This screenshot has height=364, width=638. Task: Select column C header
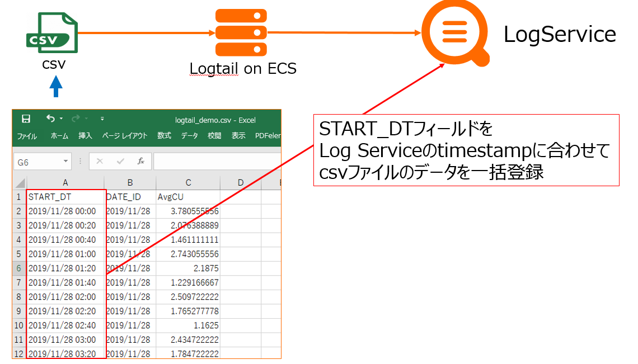click(x=188, y=183)
